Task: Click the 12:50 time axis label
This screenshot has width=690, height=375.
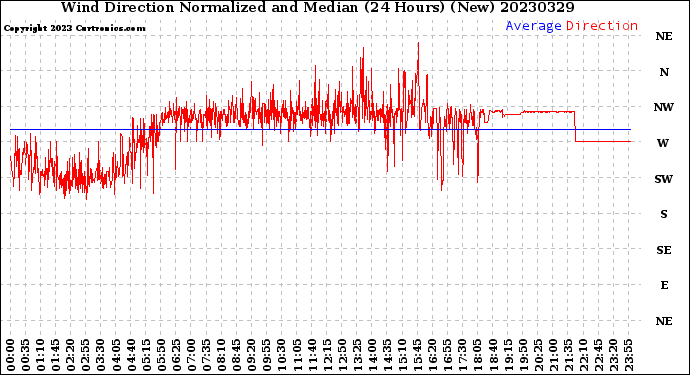Action: pyautogui.click(x=342, y=355)
